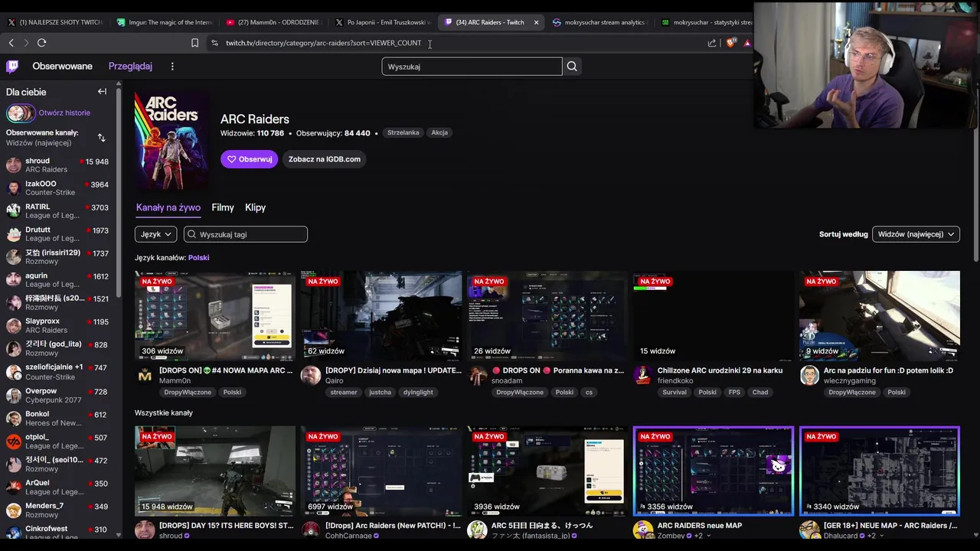Open the Twitch home logo
This screenshot has height=551, width=980.
12,67
